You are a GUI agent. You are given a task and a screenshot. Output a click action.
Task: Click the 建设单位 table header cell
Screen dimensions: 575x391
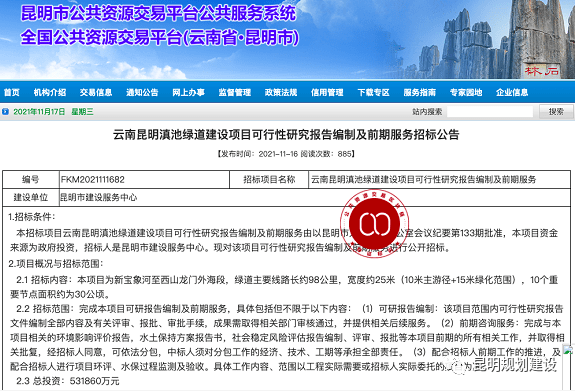coord(31,197)
